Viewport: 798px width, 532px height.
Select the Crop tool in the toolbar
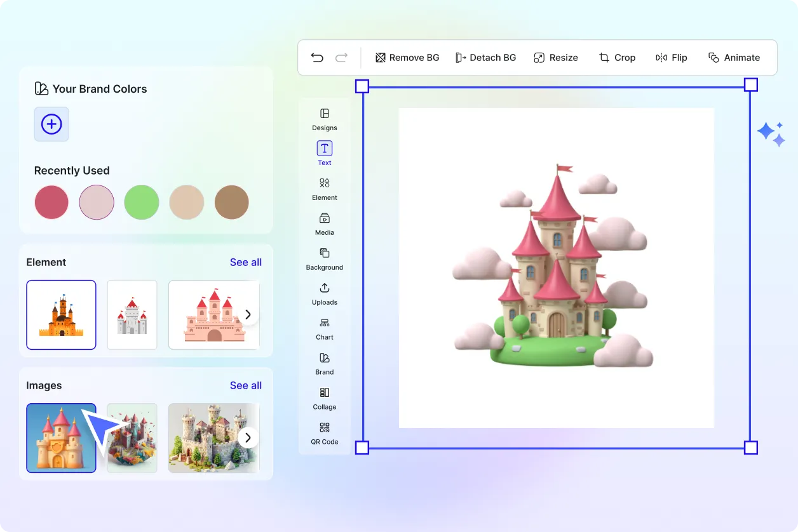[617, 57]
